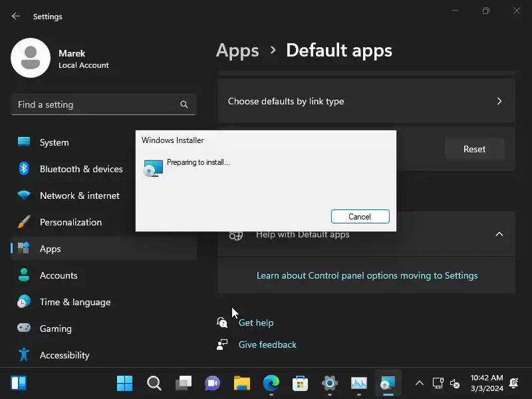
Task: Open Choose defaults by link type
Action: (366, 101)
